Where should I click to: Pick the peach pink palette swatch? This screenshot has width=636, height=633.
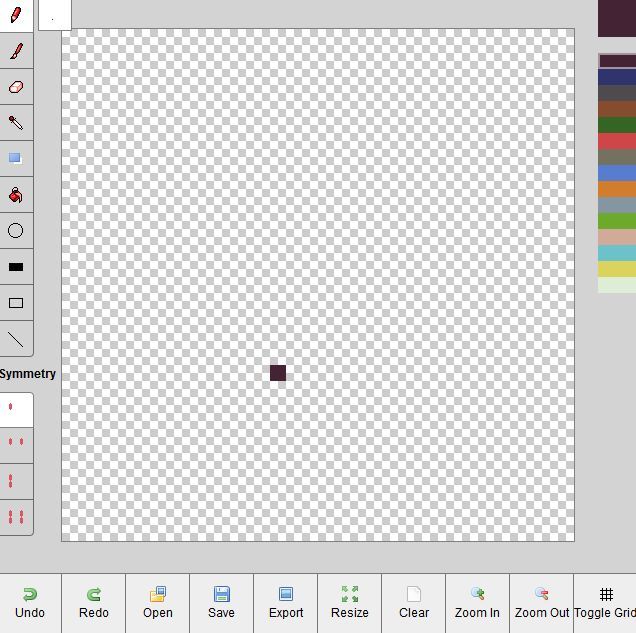[x=617, y=237]
